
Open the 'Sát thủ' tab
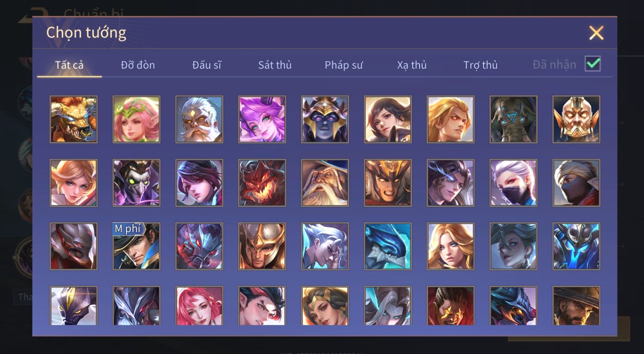tap(275, 65)
